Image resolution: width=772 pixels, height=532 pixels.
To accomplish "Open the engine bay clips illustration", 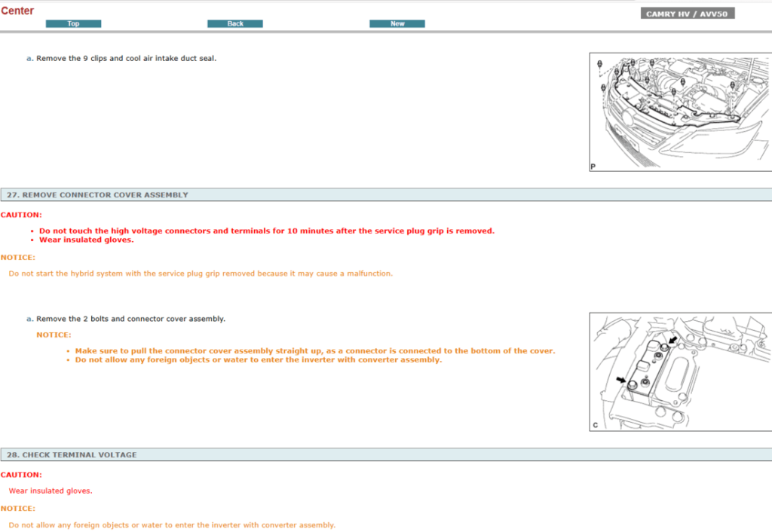I will pyautogui.click(x=680, y=112).
